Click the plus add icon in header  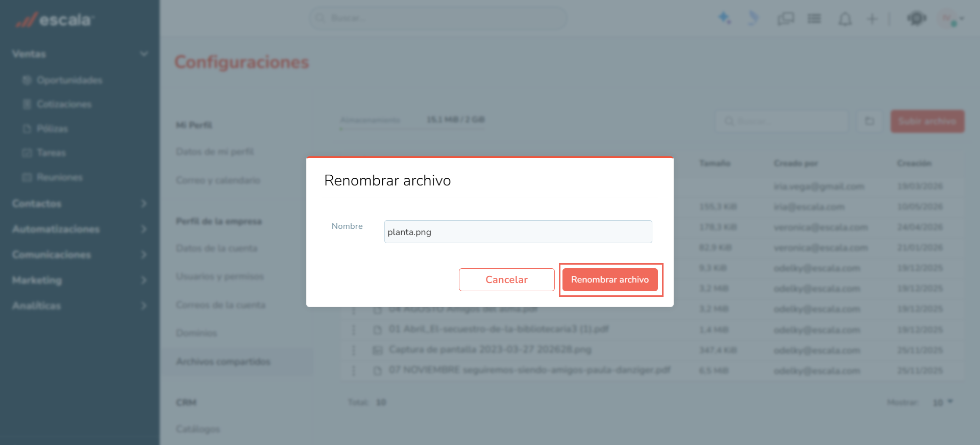tap(872, 19)
